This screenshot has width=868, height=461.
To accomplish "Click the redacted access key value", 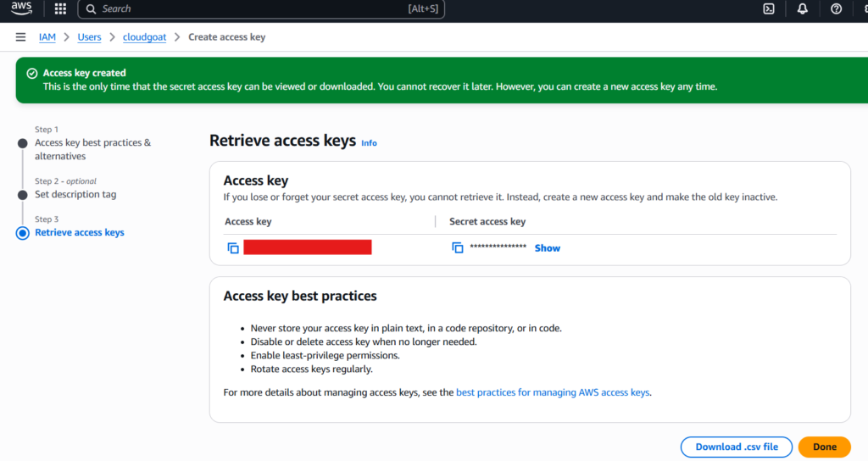I will click(307, 247).
